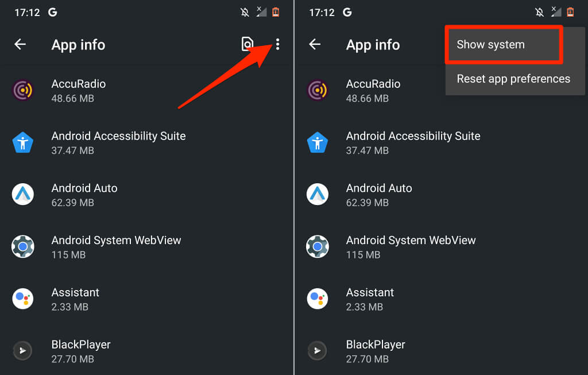Screen dimensions: 588x375
Task: Go back using left screen's arrow
Action: click(x=21, y=44)
